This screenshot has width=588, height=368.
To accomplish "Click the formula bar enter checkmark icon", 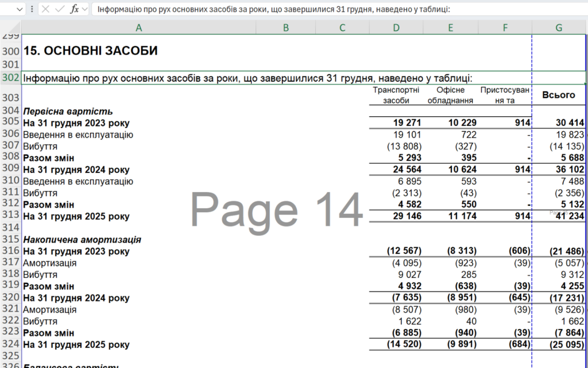I will 60,9.
